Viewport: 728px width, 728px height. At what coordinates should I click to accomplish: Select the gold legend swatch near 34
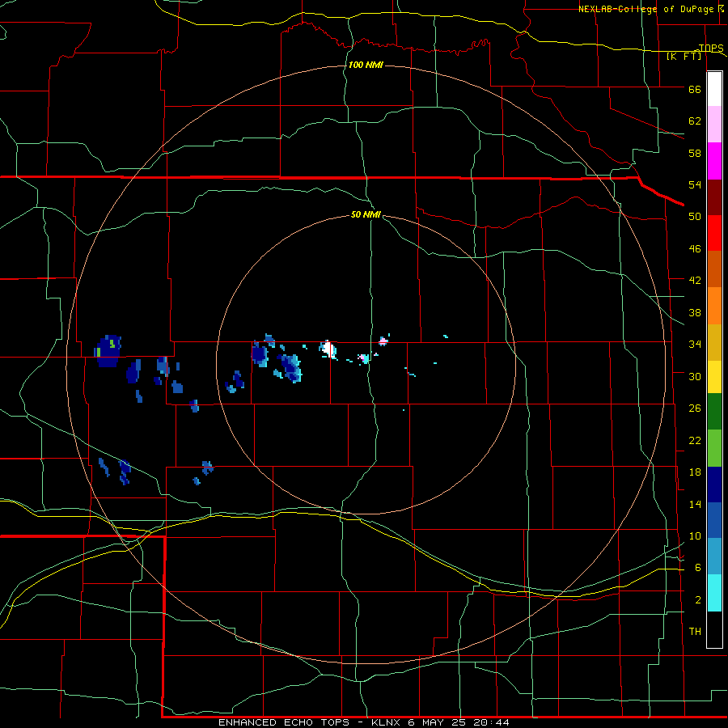(714, 342)
